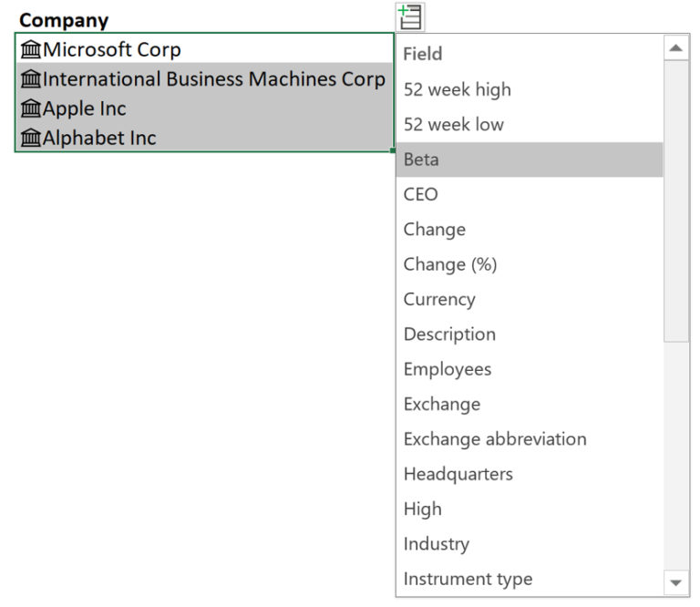
Task: Click the Company header cell
Action: (64, 19)
